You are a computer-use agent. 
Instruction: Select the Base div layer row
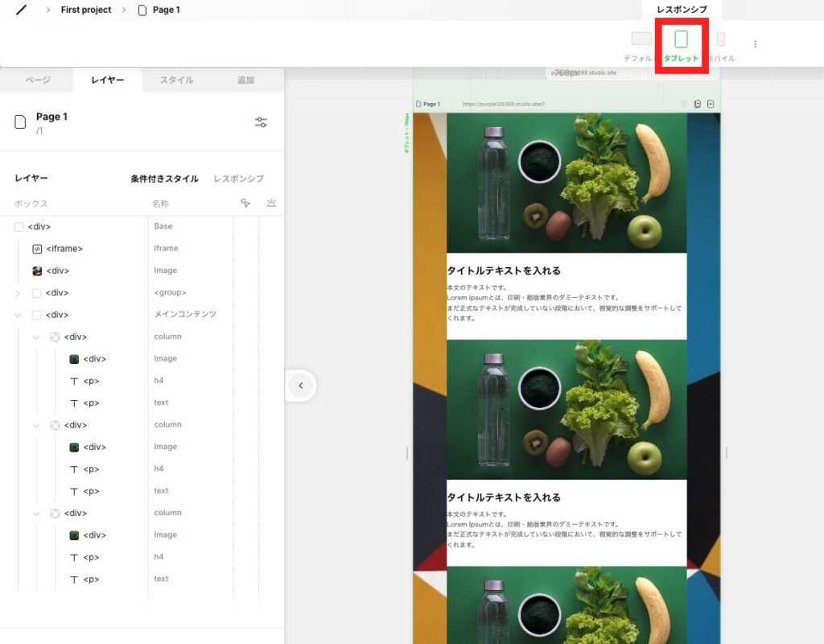(x=142, y=226)
